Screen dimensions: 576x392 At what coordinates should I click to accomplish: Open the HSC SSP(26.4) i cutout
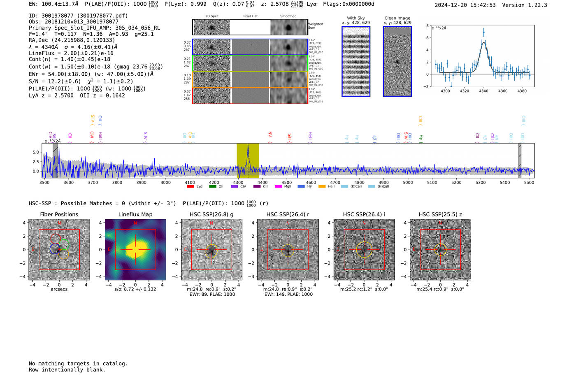tap(364, 250)
